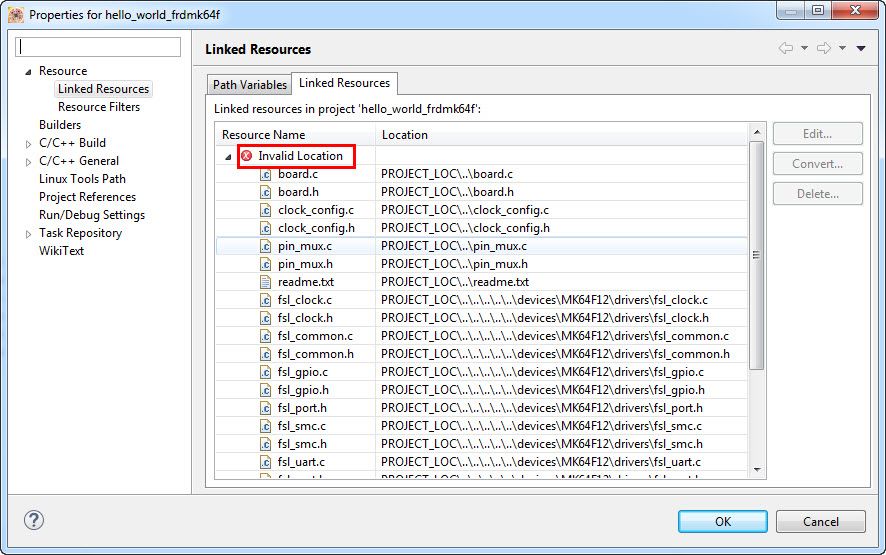Viewport: 886px width, 555px height.
Task: Sort by the Resource Name column header
Action: coord(296,135)
